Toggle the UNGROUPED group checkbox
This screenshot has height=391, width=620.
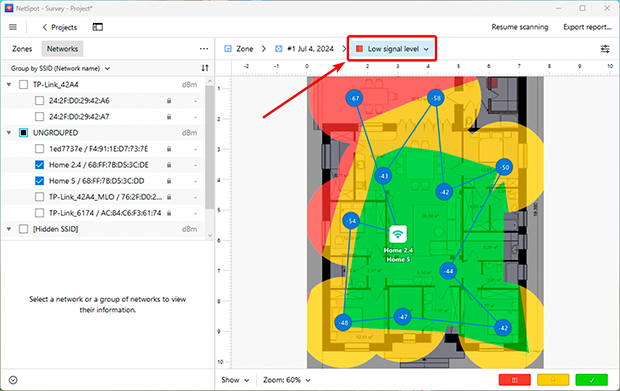pos(23,133)
